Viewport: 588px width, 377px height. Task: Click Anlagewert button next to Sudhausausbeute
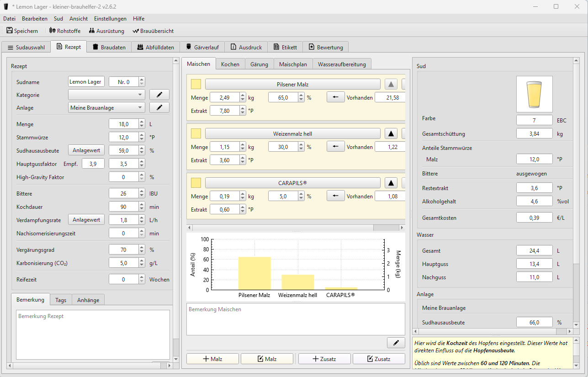click(86, 150)
